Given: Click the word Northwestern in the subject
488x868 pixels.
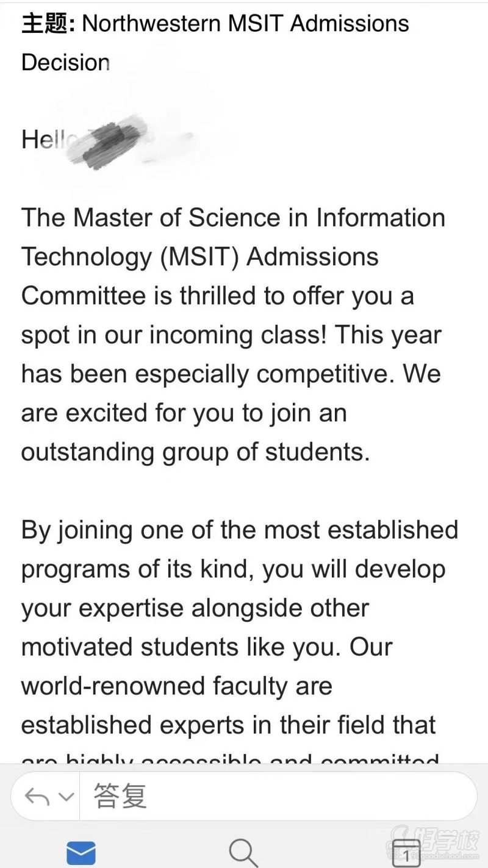Looking at the screenshot, I should 151,24.
